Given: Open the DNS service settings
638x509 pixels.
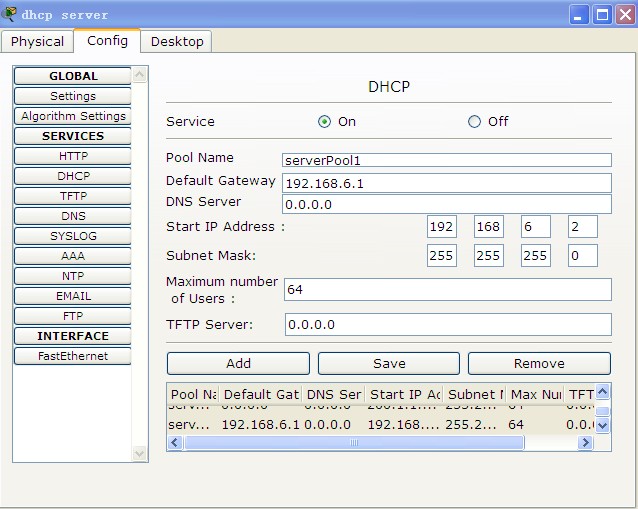Looking at the screenshot, I should pos(73,216).
